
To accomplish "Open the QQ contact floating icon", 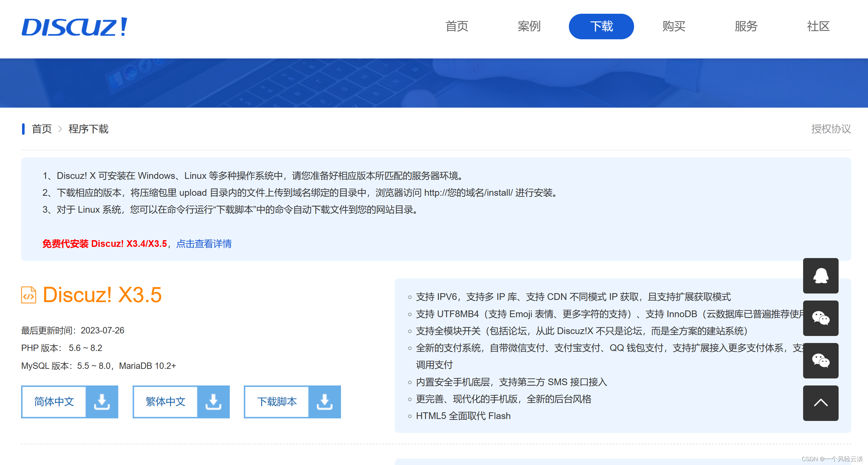I will tap(820, 276).
